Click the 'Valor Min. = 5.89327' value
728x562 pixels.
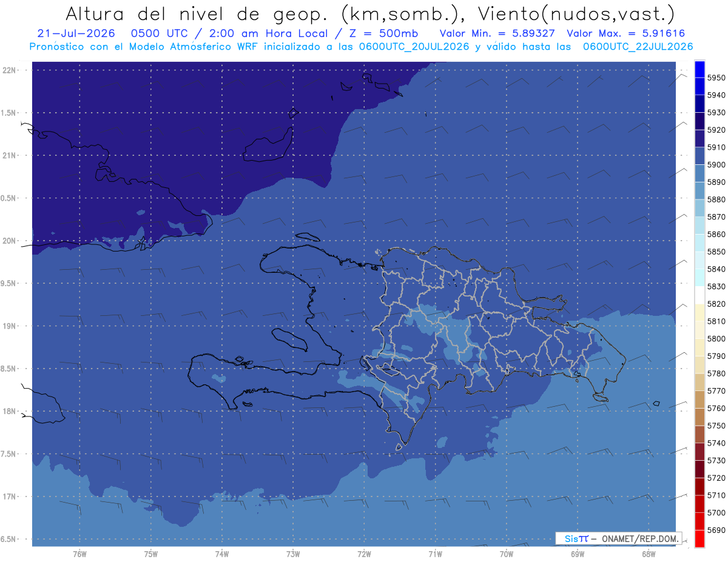[497, 33]
